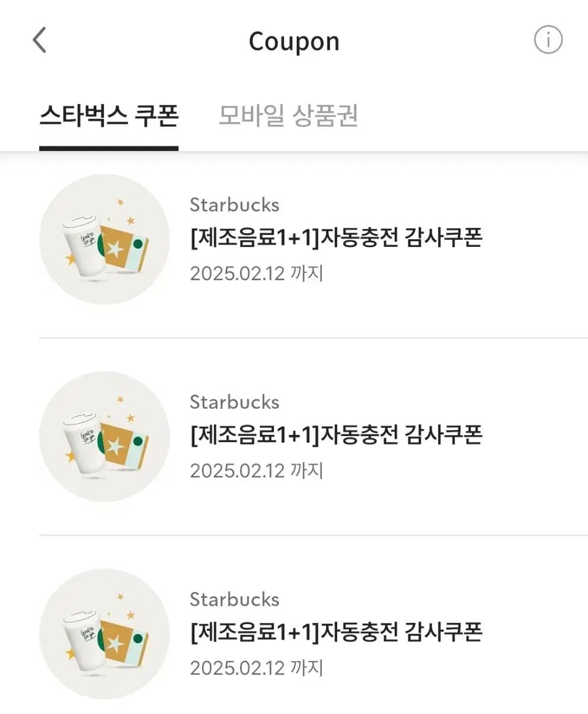Click second coupon's 2025.02.12 까지 expiry date
The image size is (588, 714).
tap(256, 471)
